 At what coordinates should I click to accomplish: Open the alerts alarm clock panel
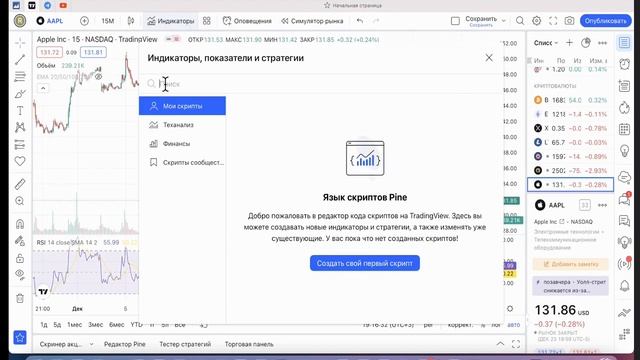(624, 64)
